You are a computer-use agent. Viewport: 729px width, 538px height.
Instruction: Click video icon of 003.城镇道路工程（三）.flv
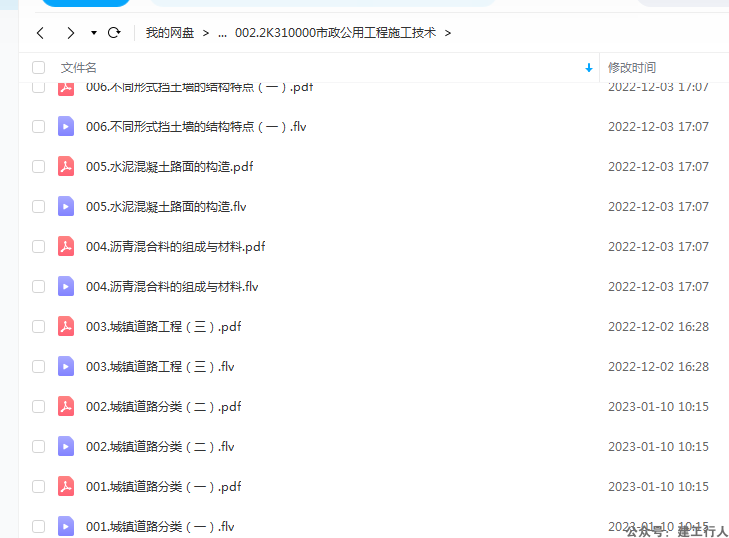pyautogui.click(x=66, y=366)
